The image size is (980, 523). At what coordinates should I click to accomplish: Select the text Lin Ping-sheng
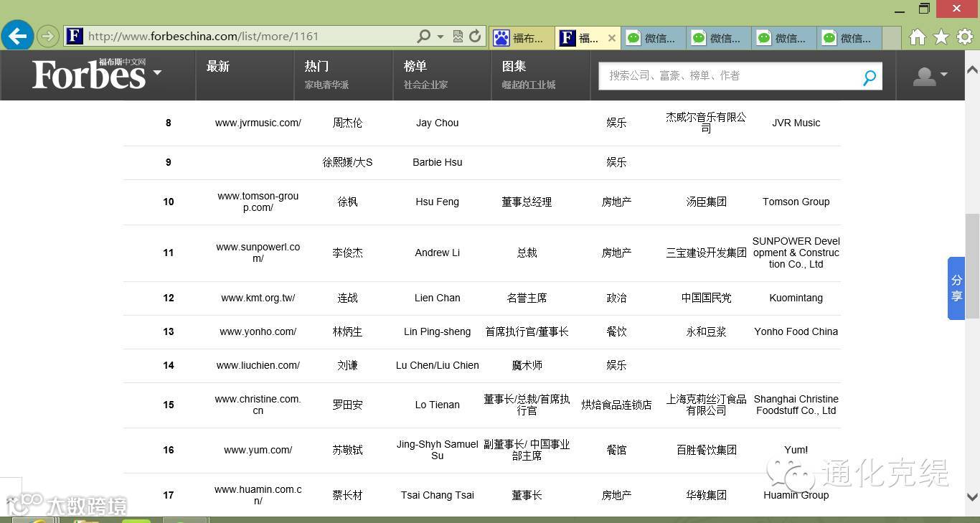[438, 331]
